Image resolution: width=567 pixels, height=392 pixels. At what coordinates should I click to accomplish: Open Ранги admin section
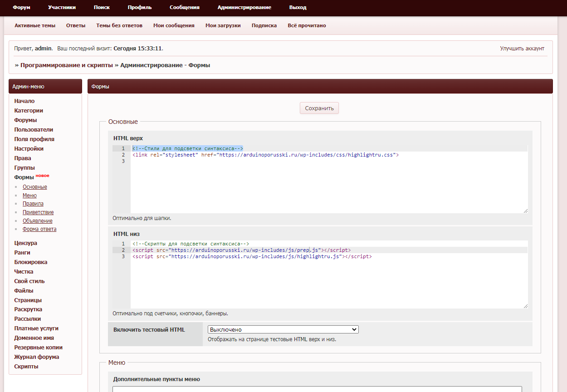tap(22, 253)
